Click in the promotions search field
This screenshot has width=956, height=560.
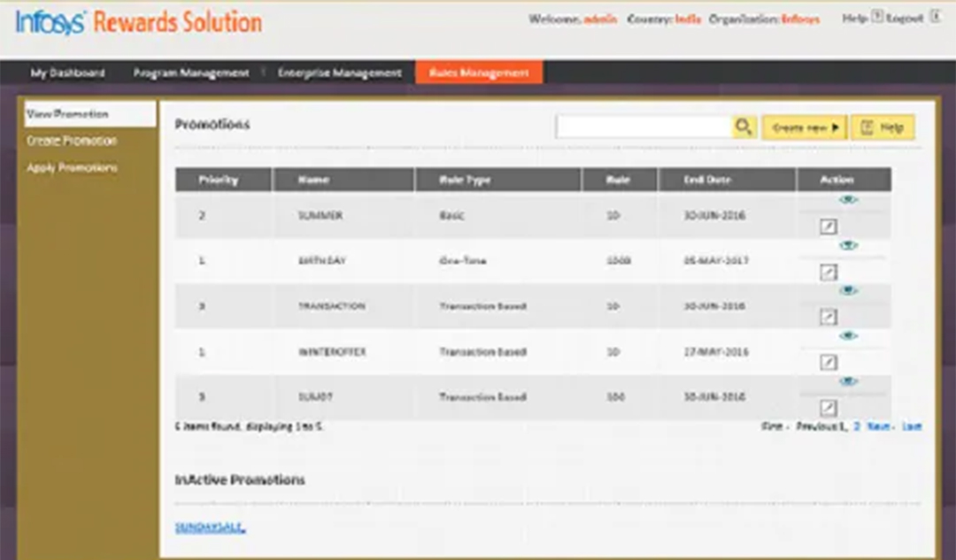pos(644,127)
